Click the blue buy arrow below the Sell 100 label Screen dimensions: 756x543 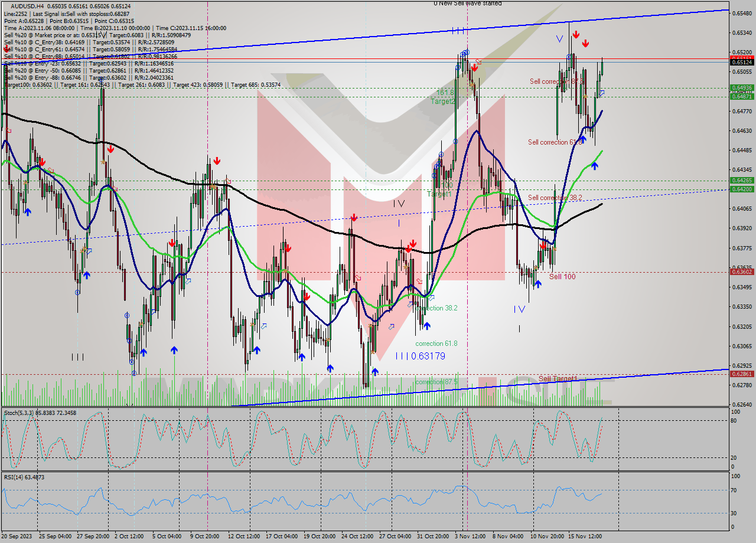(539, 284)
